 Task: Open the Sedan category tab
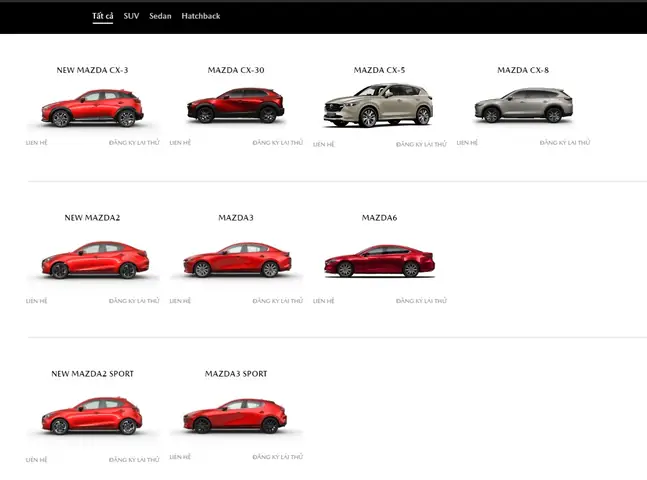click(x=160, y=16)
